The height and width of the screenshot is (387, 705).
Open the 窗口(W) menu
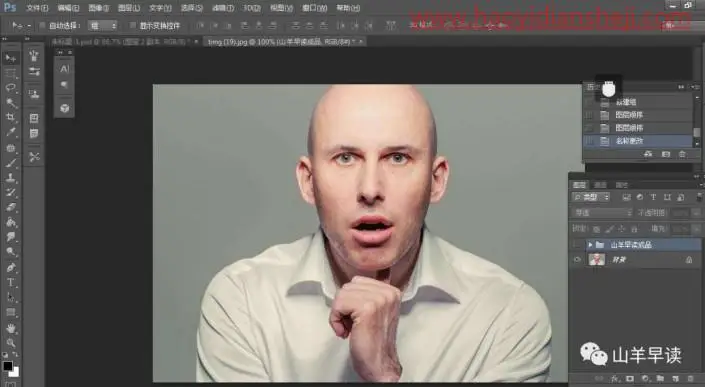(x=314, y=8)
